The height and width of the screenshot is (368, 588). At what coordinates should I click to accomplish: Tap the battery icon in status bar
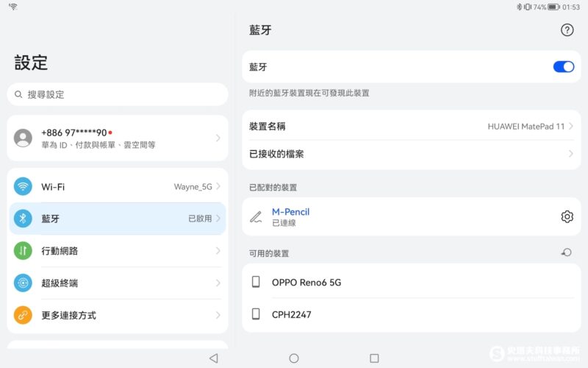pyautogui.click(x=553, y=7)
